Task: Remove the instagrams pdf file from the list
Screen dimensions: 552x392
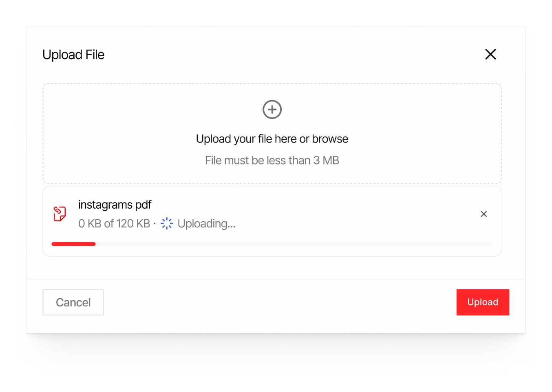Action: click(484, 214)
